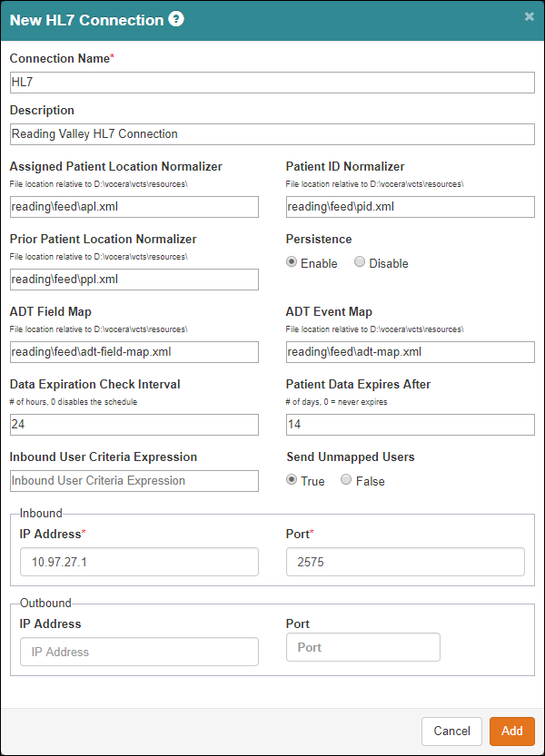Click the Patient ID Normalizer label
The width and height of the screenshot is (545, 756).
point(345,166)
